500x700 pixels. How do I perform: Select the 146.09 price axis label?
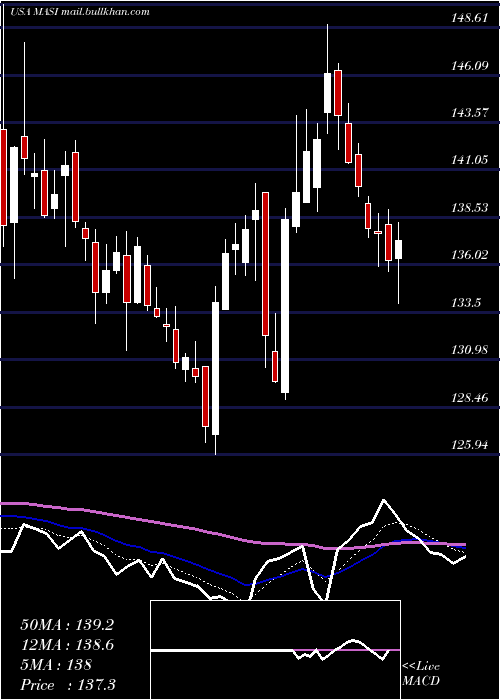[x=470, y=66]
